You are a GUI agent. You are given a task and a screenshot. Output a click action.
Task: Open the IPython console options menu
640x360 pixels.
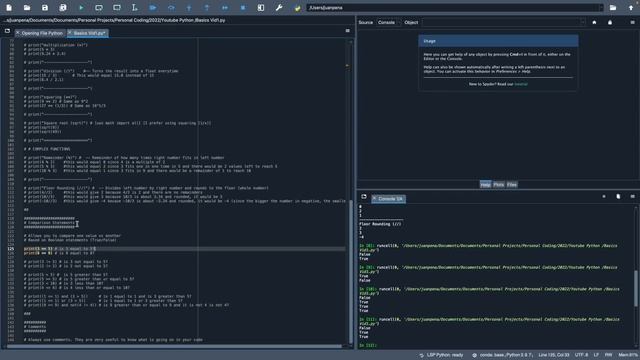[x=633, y=197]
